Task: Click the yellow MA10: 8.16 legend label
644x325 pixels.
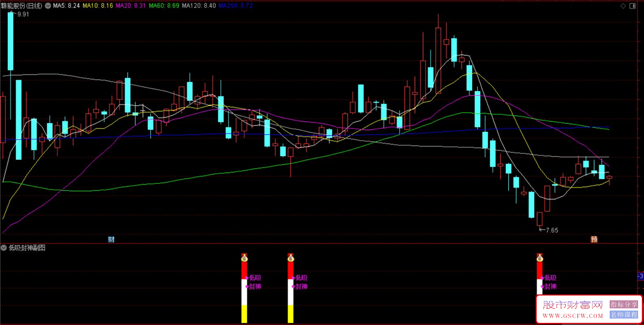Action: [x=98, y=5]
